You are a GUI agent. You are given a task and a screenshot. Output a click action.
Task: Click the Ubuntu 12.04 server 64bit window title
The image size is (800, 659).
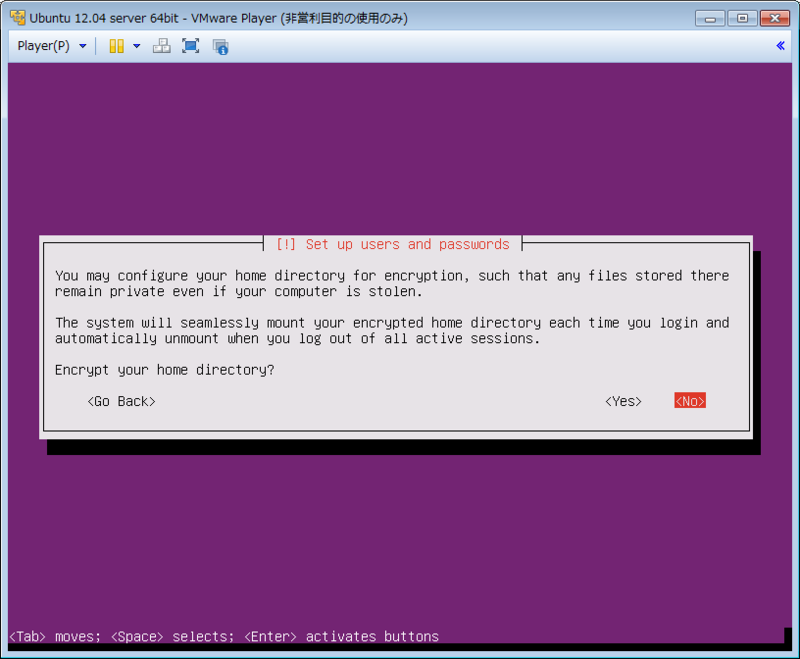(218, 18)
